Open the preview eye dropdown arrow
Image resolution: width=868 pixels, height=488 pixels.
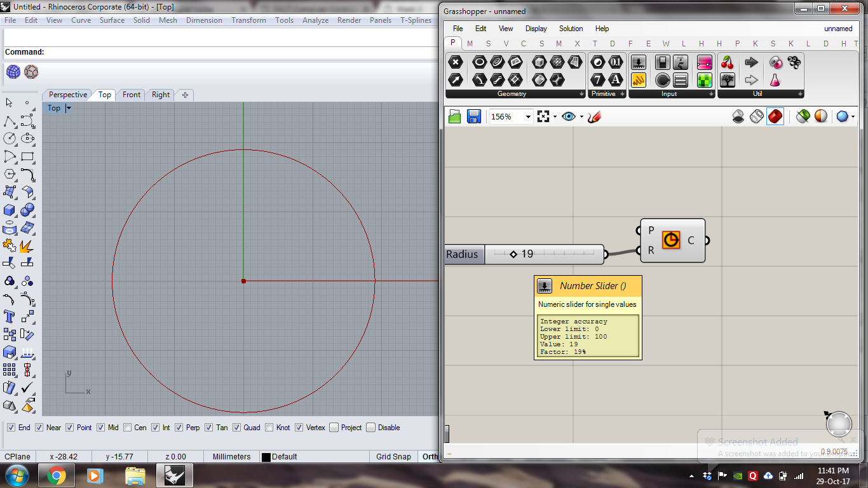pos(581,117)
